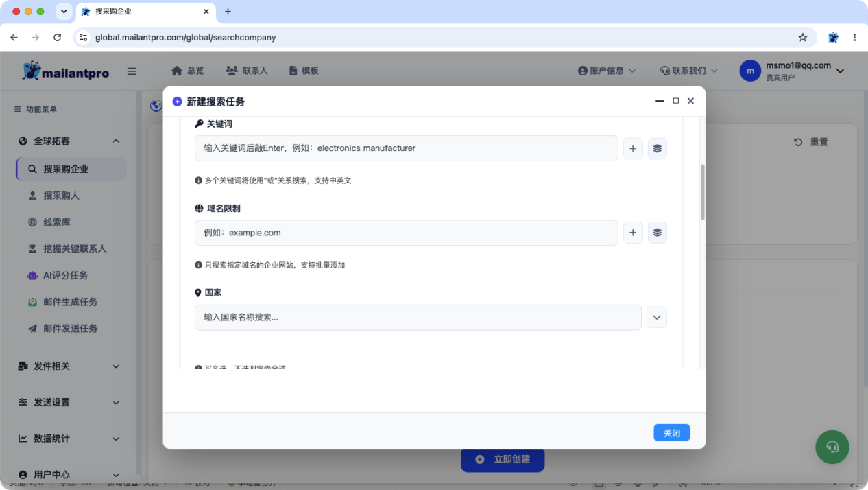
Task: Click the 重置 reset button
Action: point(811,142)
